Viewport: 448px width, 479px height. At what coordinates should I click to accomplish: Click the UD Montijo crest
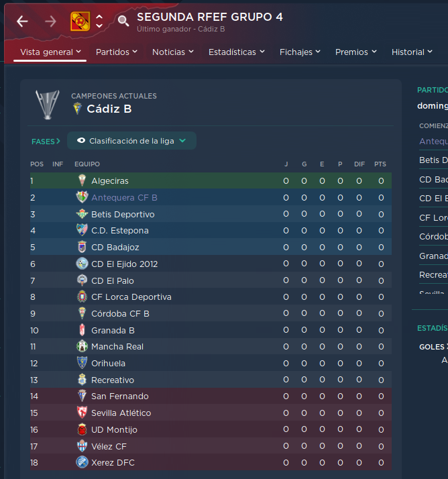coord(82,429)
